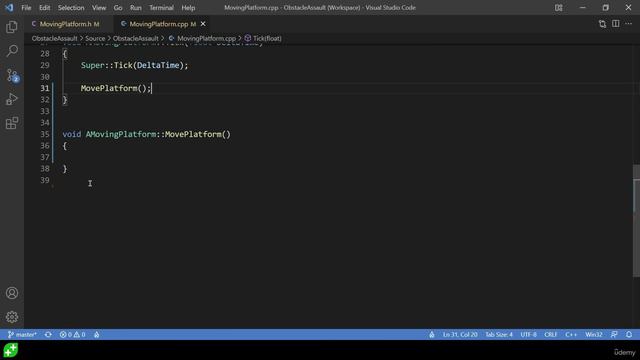This screenshot has height=360, width=640.
Task: Close the MovingPlatform.cpp tab
Action: click(x=203, y=24)
